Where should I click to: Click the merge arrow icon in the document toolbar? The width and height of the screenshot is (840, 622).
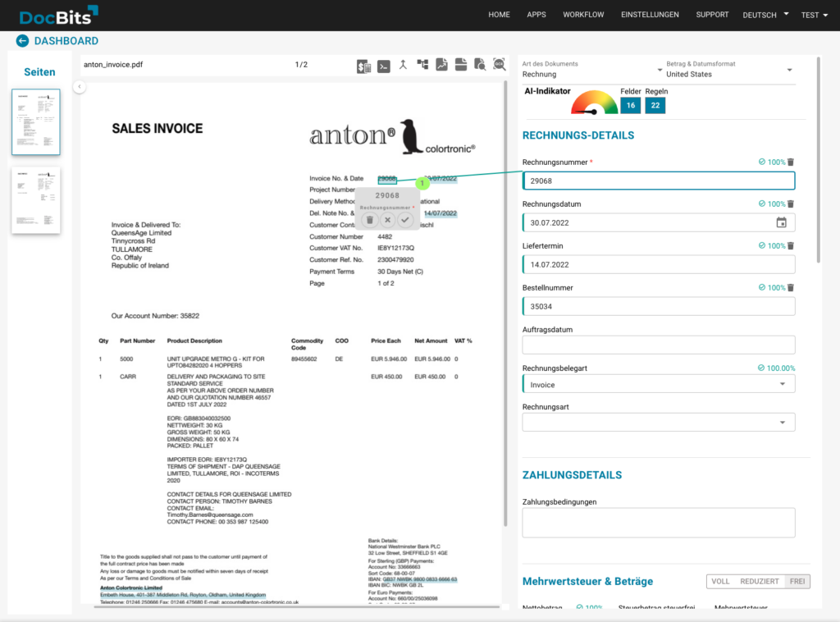pyautogui.click(x=403, y=66)
